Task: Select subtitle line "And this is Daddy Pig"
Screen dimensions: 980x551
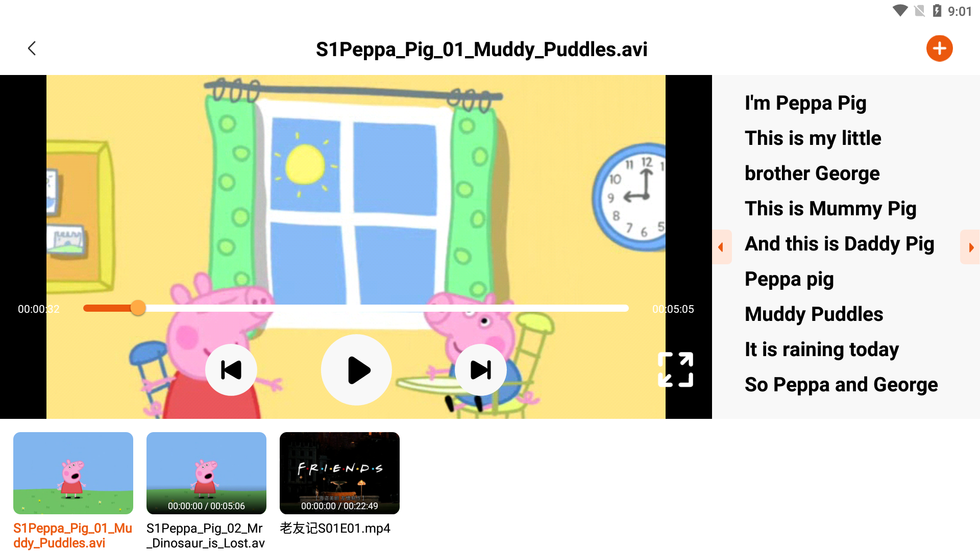Action: pyautogui.click(x=839, y=243)
